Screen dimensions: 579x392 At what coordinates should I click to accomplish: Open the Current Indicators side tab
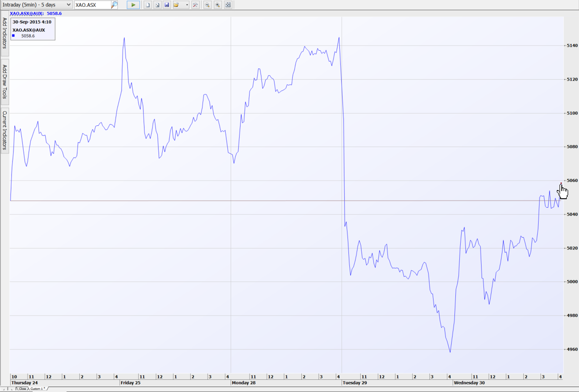4,130
